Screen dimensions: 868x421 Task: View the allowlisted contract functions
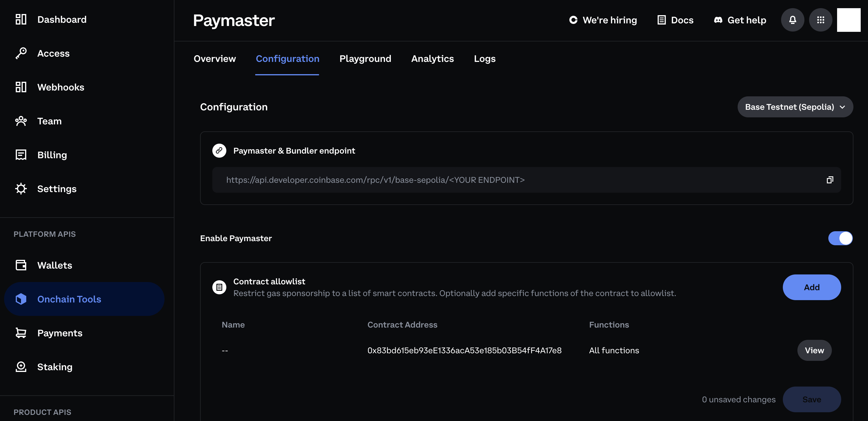tap(814, 351)
